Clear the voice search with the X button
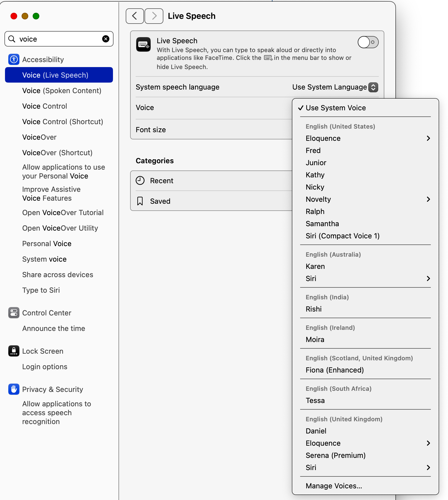Image resolution: width=448 pixels, height=500 pixels. [x=105, y=39]
